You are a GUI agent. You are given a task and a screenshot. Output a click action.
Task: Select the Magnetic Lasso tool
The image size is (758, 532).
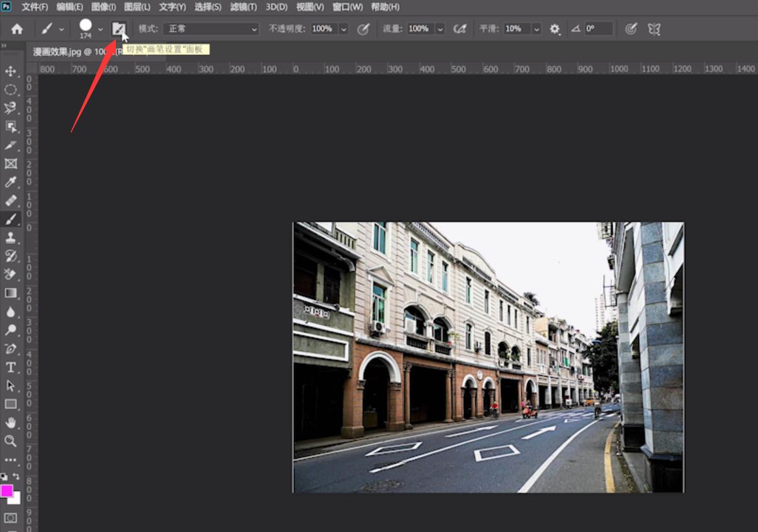11,108
